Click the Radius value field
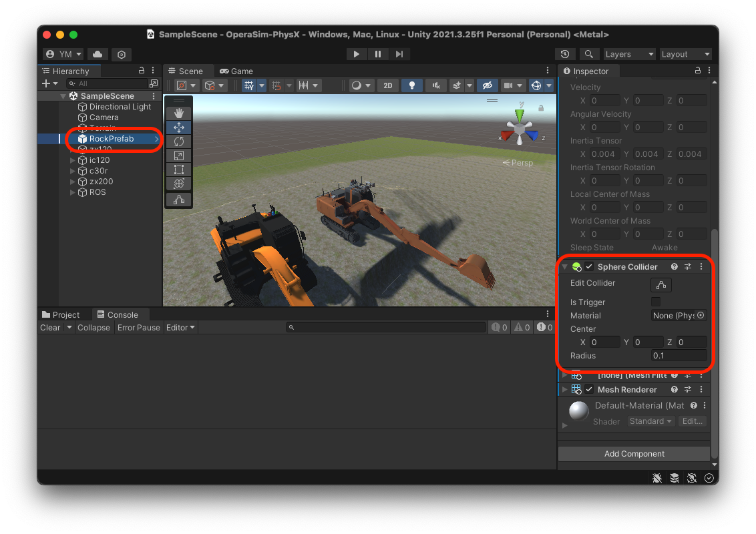 (679, 356)
